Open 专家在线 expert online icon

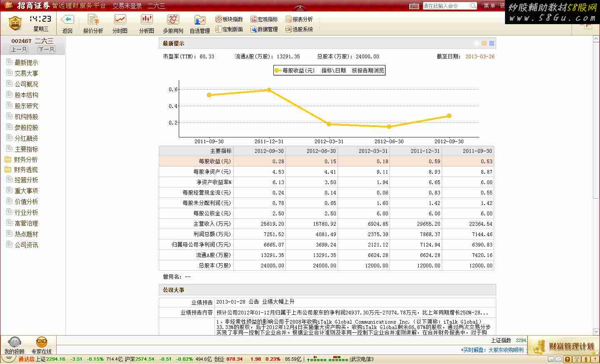[42, 346]
